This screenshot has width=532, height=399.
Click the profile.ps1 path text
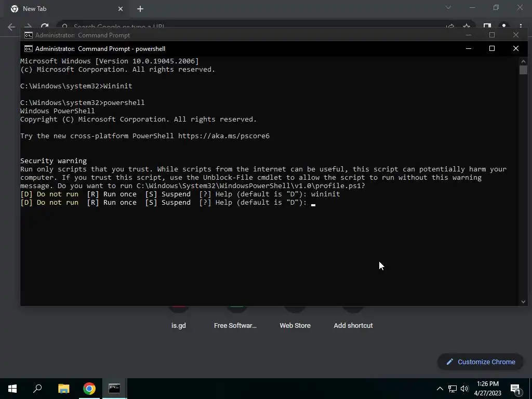[251, 186]
